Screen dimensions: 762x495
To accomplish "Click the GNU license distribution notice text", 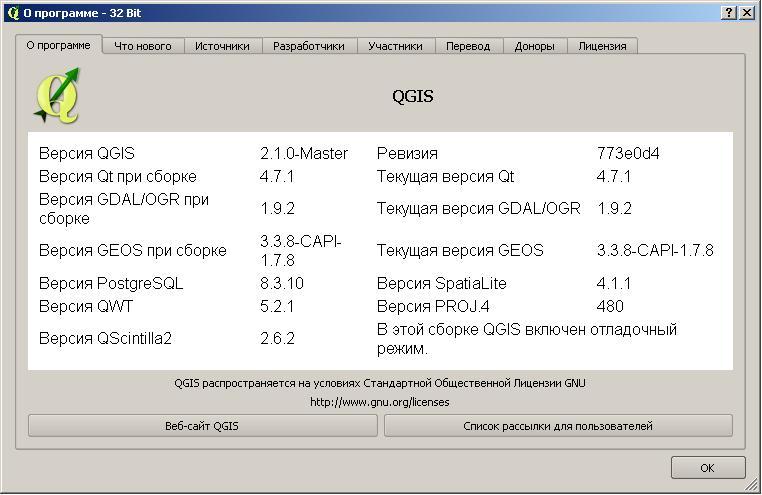I will (x=380, y=383).
